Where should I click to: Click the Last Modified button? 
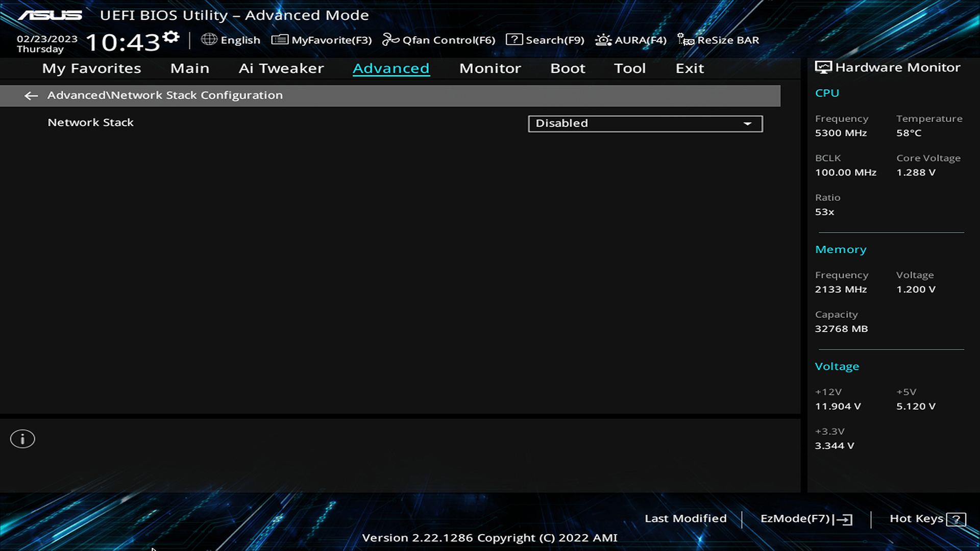[685, 518]
